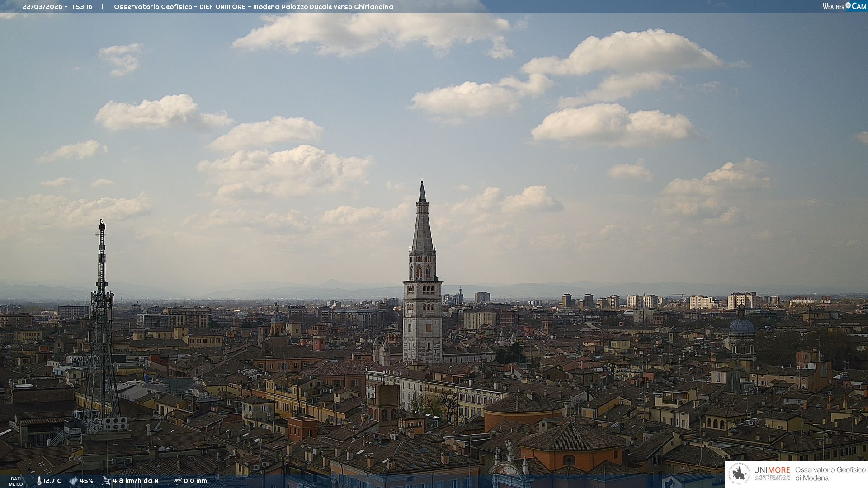Click the DATI METEO label
Image resolution: width=868 pixels, height=488 pixels.
point(16,481)
